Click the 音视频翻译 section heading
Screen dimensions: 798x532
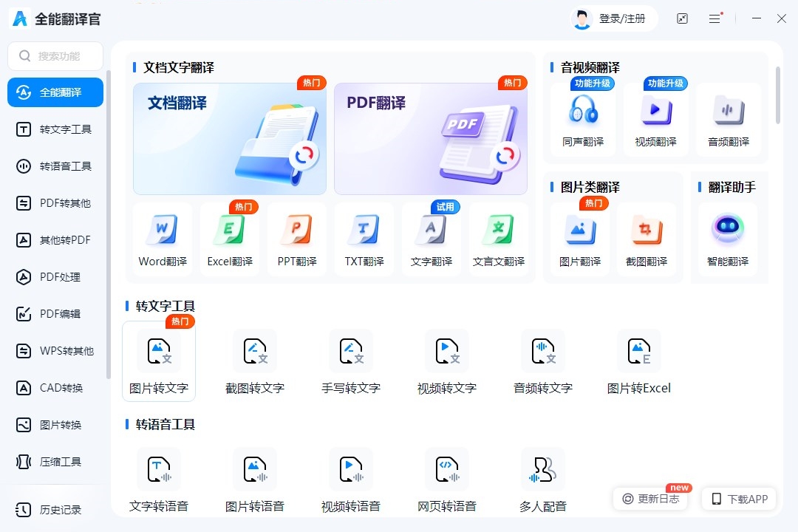point(590,67)
